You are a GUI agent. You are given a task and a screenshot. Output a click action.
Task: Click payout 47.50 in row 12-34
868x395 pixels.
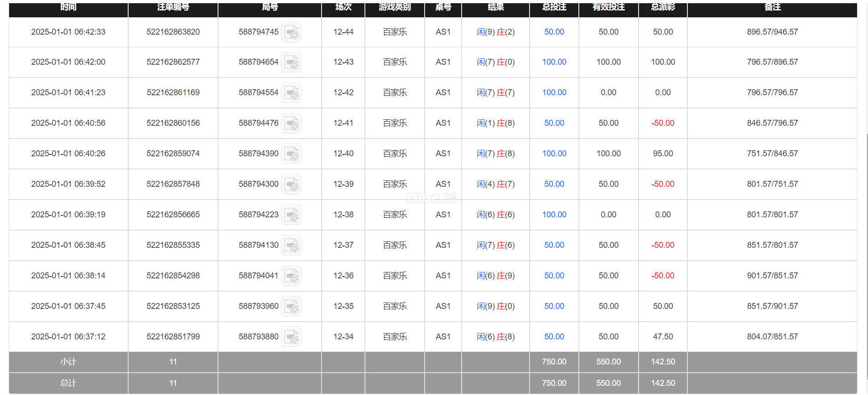(x=663, y=337)
